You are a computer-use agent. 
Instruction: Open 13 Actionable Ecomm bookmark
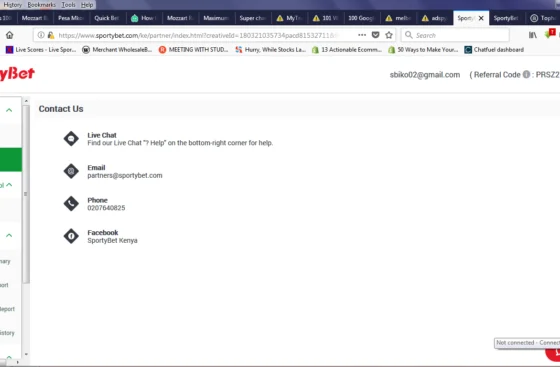point(347,50)
